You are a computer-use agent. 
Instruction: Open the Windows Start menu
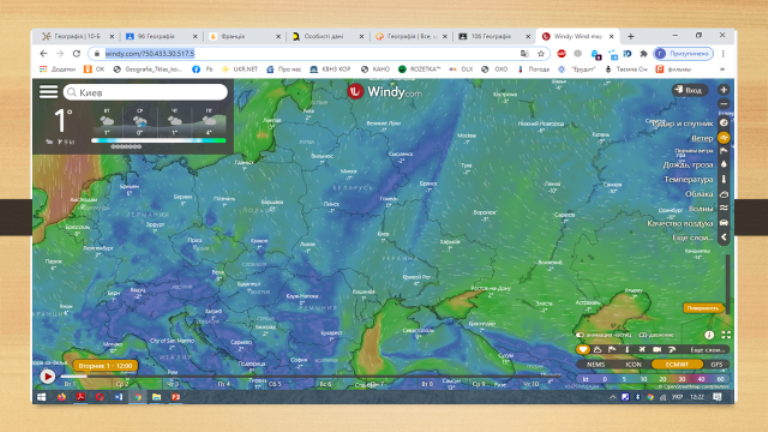(42, 397)
